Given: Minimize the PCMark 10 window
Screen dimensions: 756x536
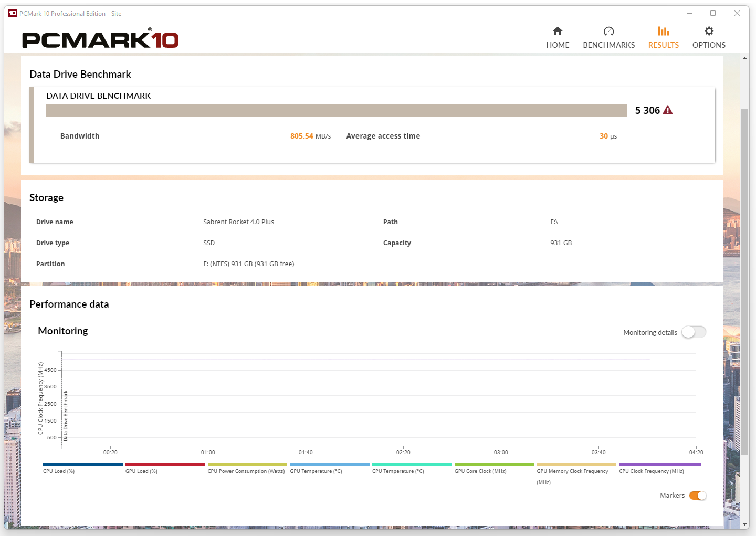Looking at the screenshot, I should (689, 13).
